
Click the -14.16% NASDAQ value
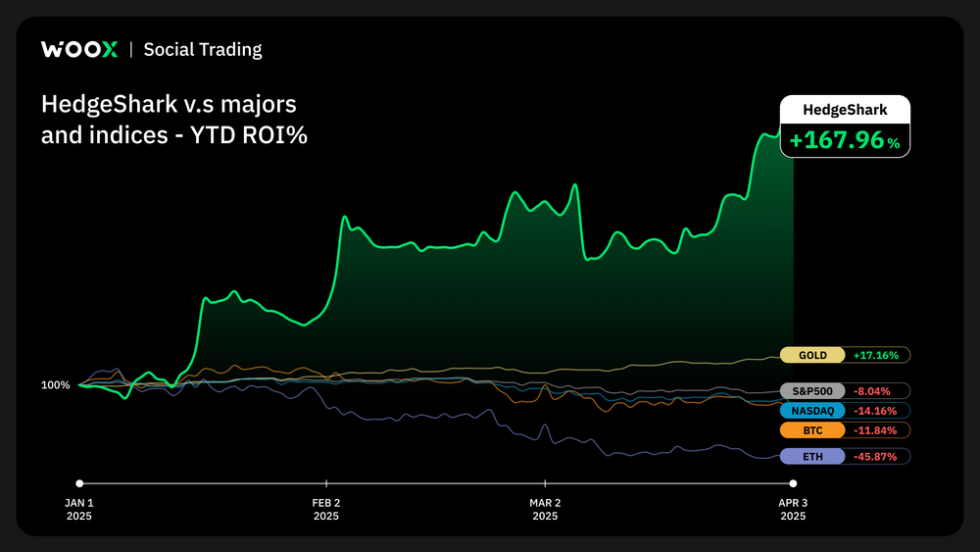click(875, 411)
